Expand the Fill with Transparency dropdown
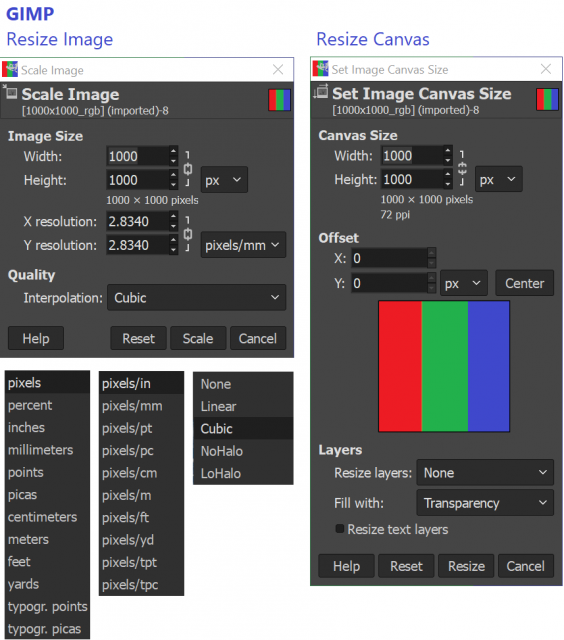The height and width of the screenshot is (640, 564). 485,503
